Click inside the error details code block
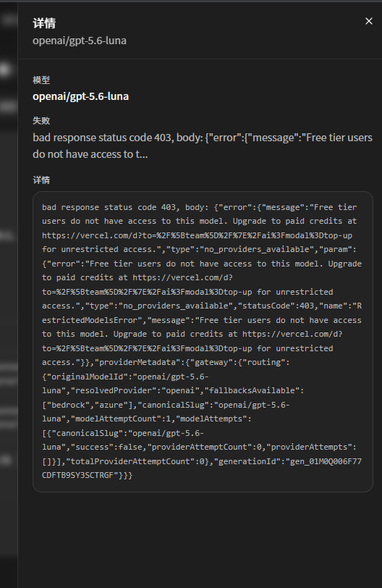382x588 pixels. (x=203, y=342)
